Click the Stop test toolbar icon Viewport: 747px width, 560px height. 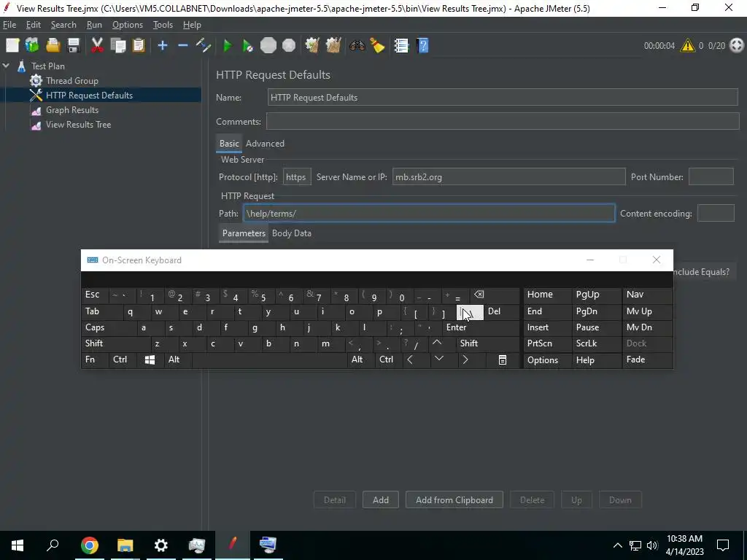(268, 46)
